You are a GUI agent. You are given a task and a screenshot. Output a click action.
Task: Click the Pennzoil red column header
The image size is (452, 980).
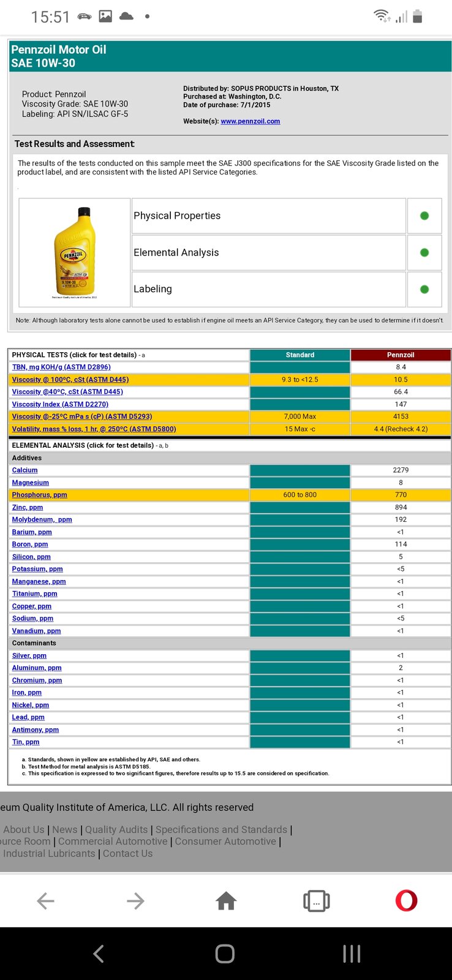coord(401,355)
